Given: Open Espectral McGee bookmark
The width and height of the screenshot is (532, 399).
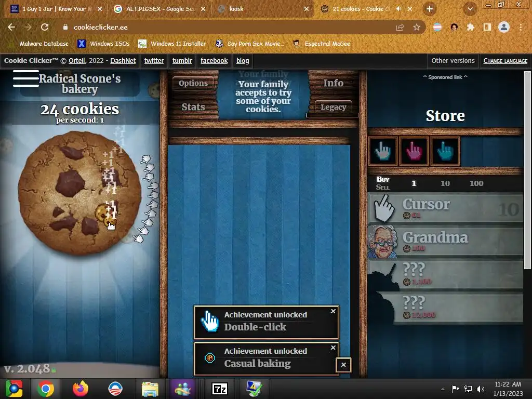Looking at the screenshot, I should 322,44.
